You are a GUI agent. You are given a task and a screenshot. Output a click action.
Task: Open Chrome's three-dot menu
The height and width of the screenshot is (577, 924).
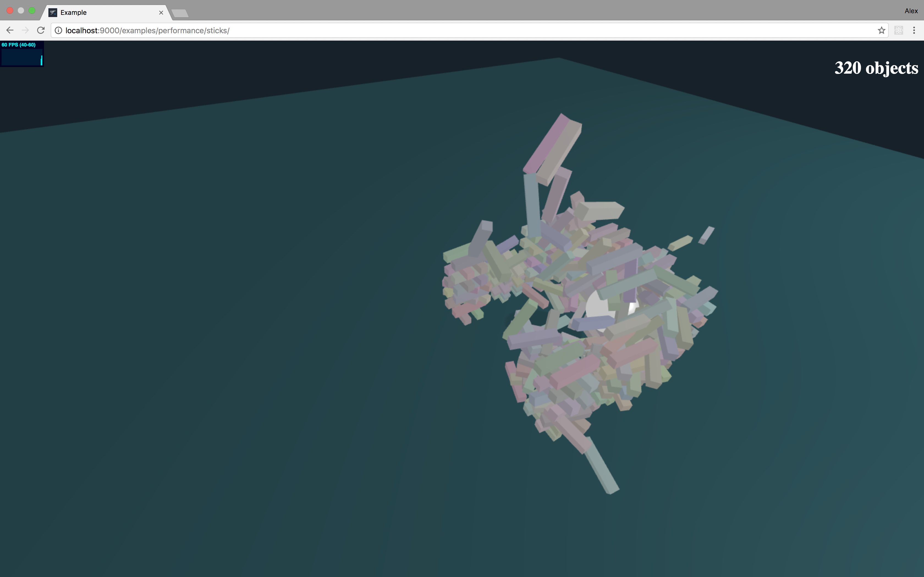914,30
